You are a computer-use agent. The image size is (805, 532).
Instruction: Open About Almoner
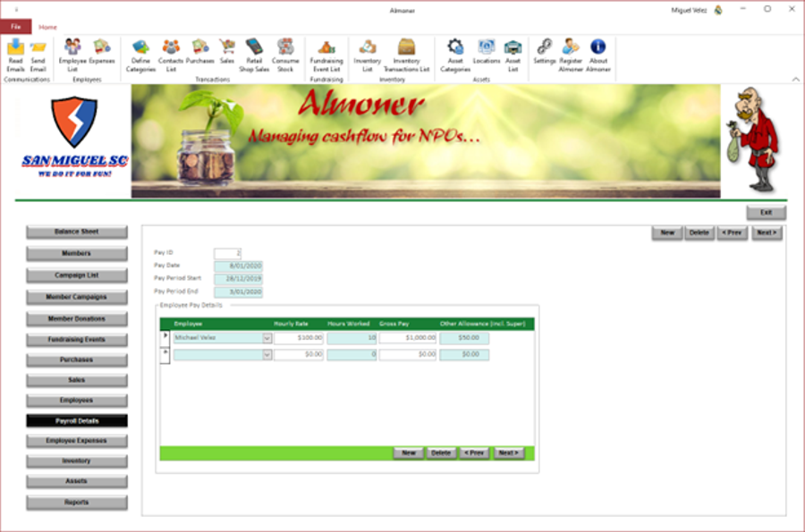[598, 55]
